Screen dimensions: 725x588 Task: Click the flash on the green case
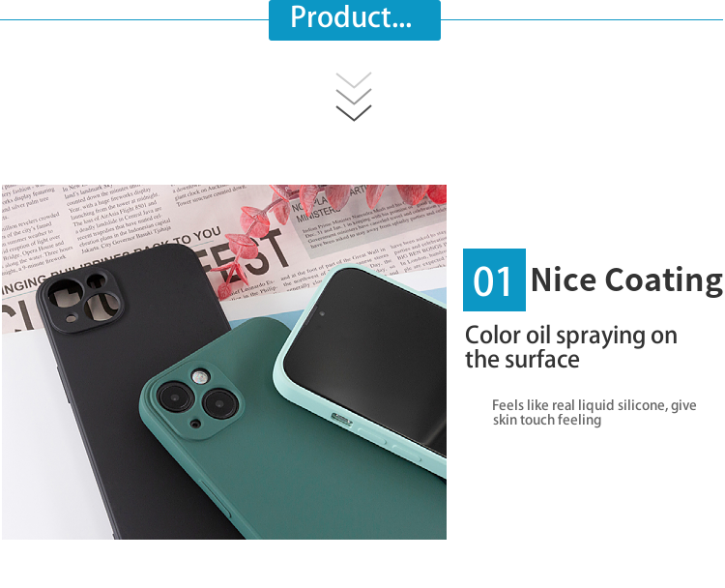(200, 376)
